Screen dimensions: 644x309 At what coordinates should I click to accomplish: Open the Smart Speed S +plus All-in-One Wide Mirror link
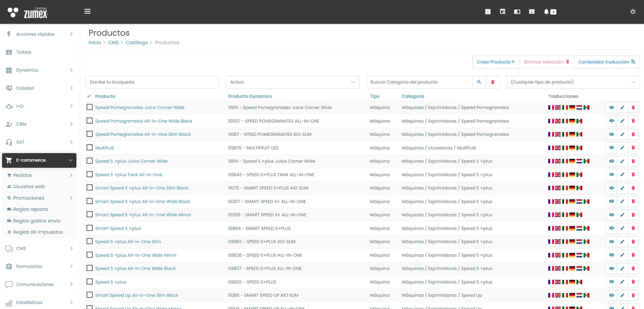pyautogui.click(x=143, y=215)
